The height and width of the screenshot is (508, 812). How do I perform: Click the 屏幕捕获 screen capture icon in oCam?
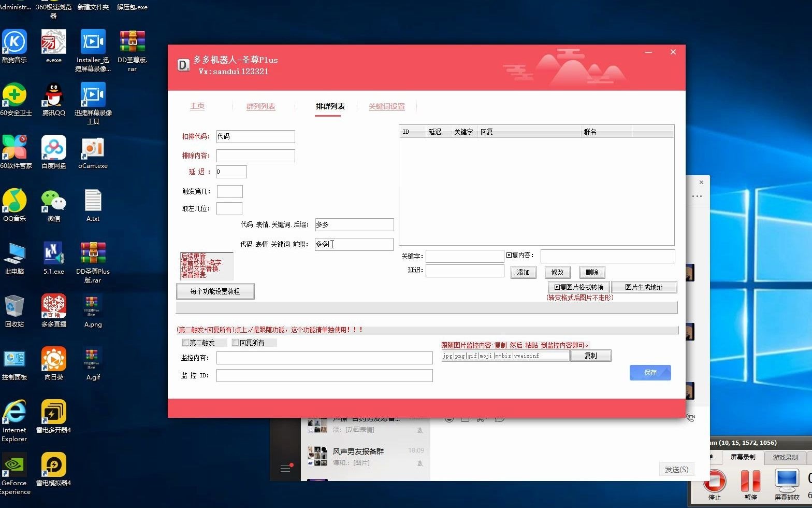(787, 481)
